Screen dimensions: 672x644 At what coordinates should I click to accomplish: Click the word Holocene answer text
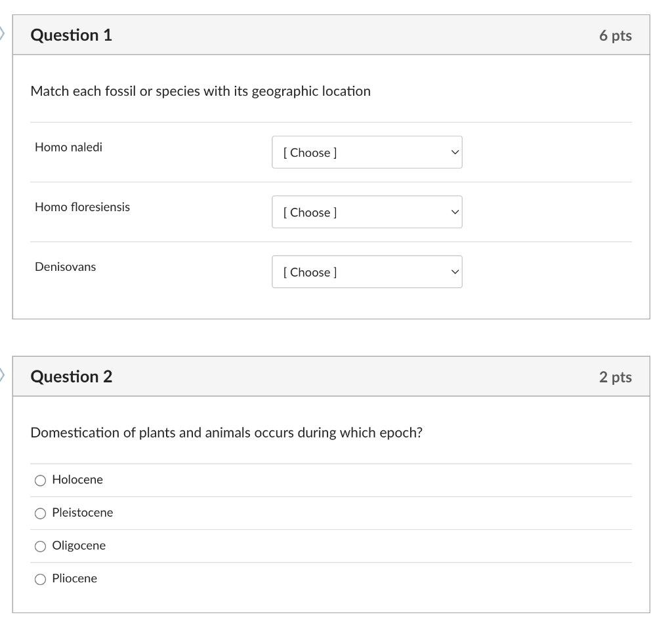(x=77, y=479)
